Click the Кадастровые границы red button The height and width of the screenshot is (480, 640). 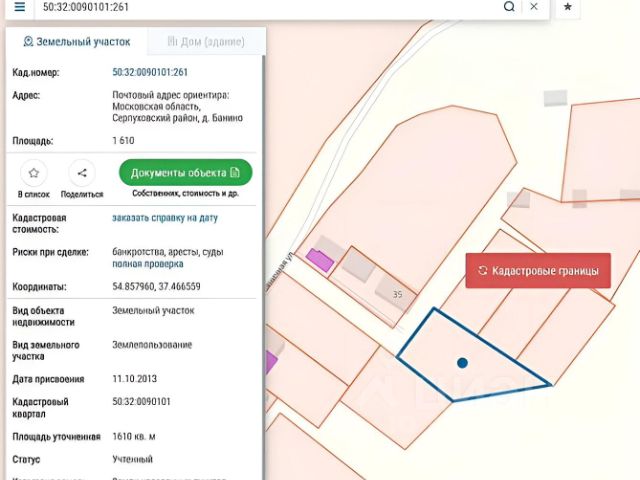538,271
